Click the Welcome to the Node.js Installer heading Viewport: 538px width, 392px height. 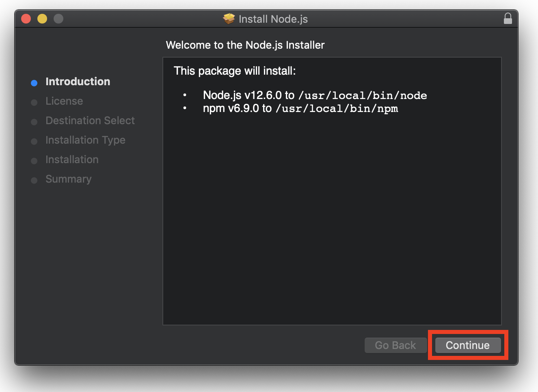pyautogui.click(x=245, y=45)
